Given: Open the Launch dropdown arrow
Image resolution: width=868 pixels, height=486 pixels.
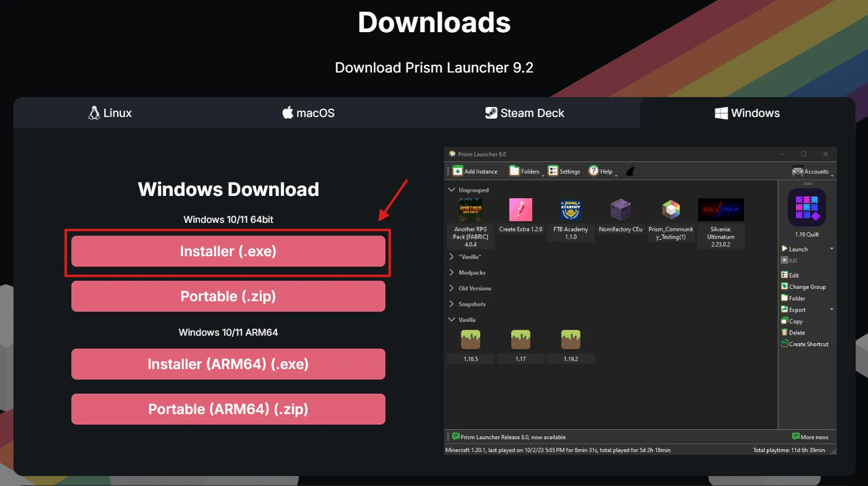Looking at the screenshot, I should tap(832, 249).
